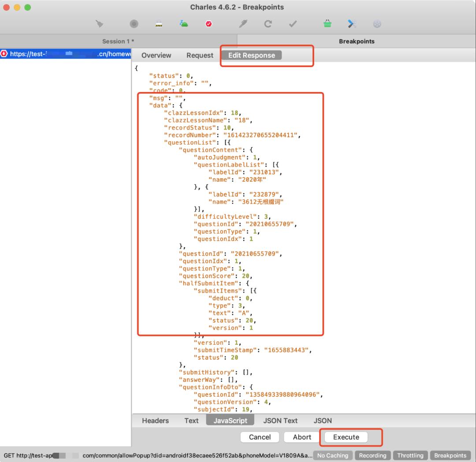
Task: Switch to the JSON Text view tab
Action: click(x=280, y=421)
